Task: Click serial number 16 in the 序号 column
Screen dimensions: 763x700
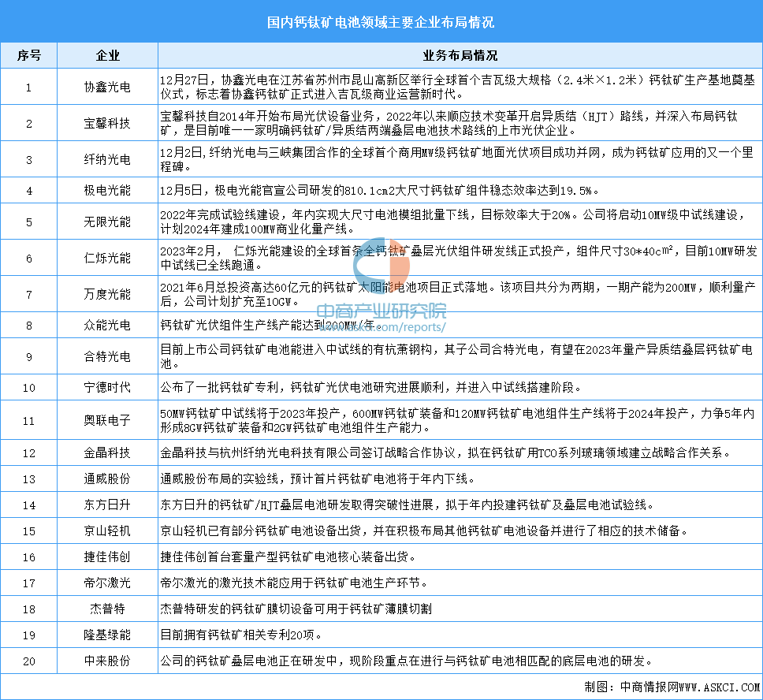Action: [28, 557]
